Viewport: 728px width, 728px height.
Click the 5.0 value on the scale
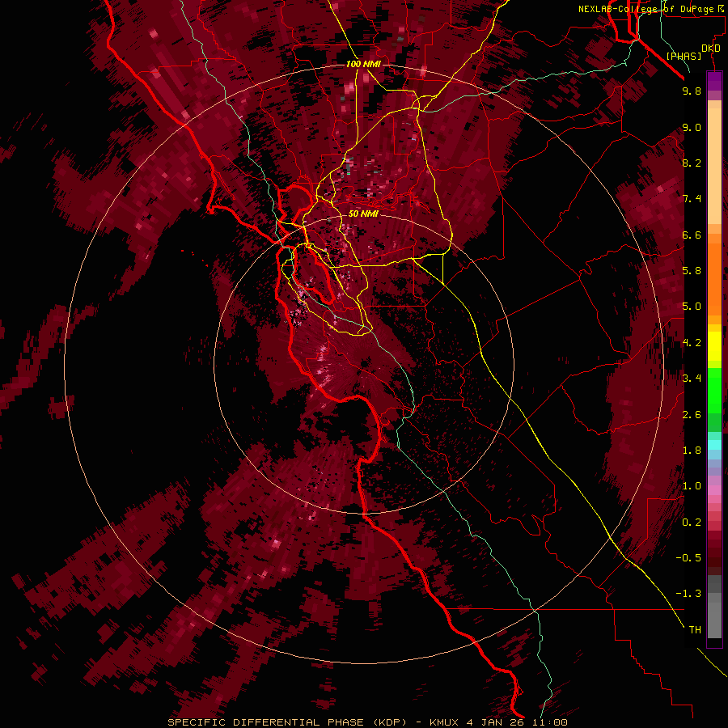click(692, 307)
